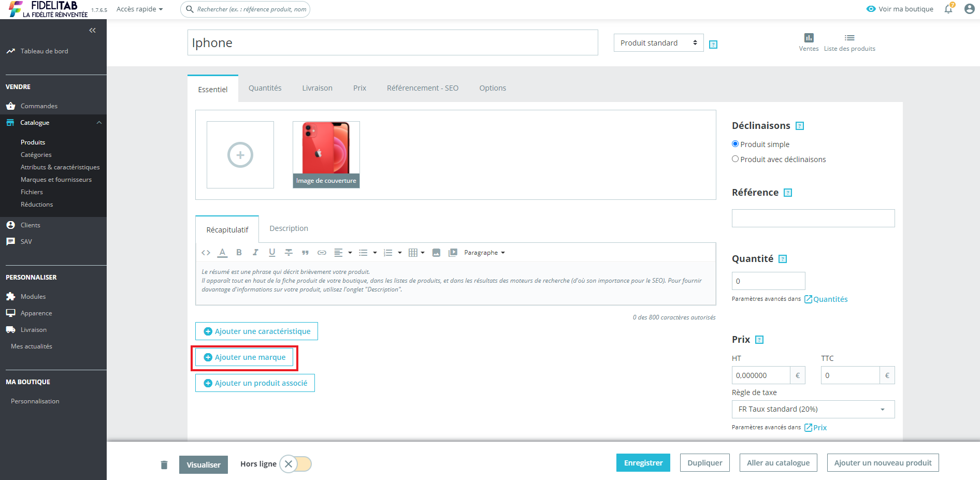Open Prix advanced settings link
980x480 pixels.
(815, 428)
